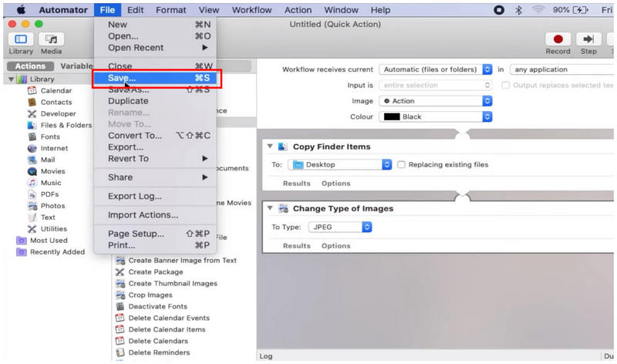Click Options under Copy Finder Items
Viewport: 617px width, 364px height.
335,184
